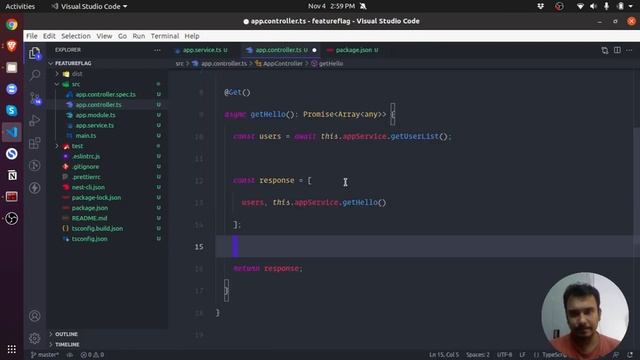Open the Go menu
640x360 pixels.
click(122, 36)
